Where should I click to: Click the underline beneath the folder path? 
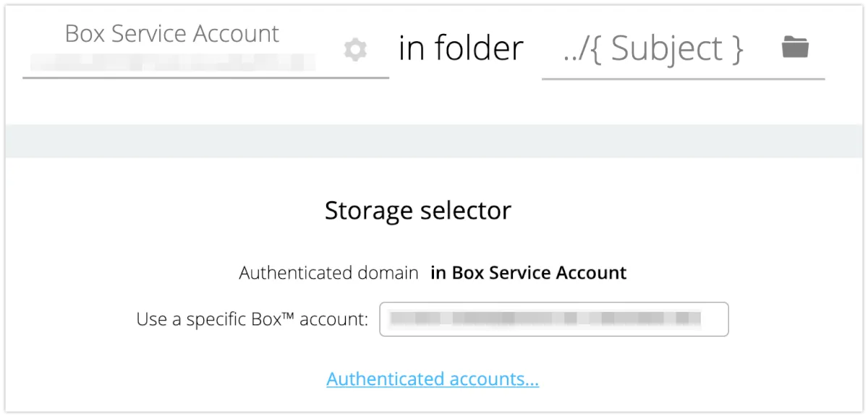tap(683, 78)
